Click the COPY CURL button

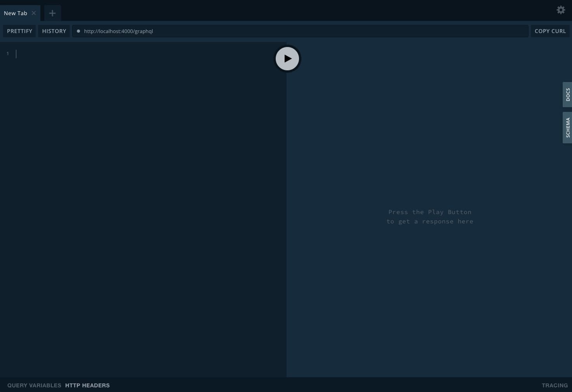tap(550, 31)
